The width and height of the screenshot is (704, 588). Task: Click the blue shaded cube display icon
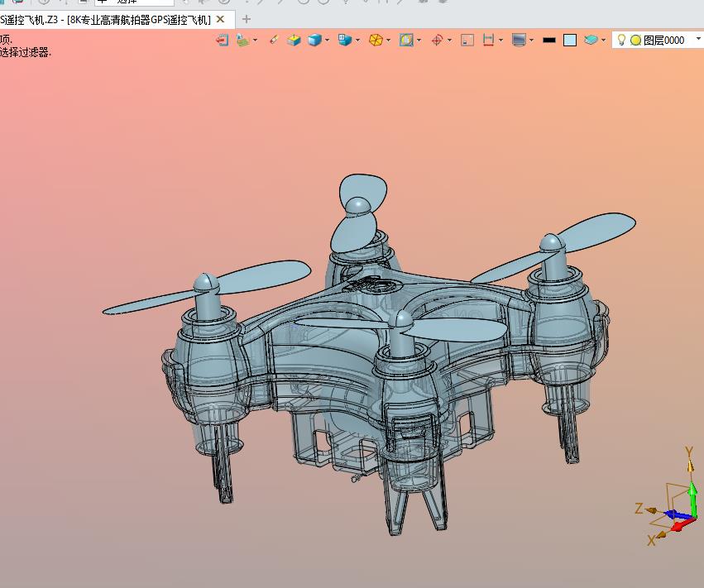[314, 41]
